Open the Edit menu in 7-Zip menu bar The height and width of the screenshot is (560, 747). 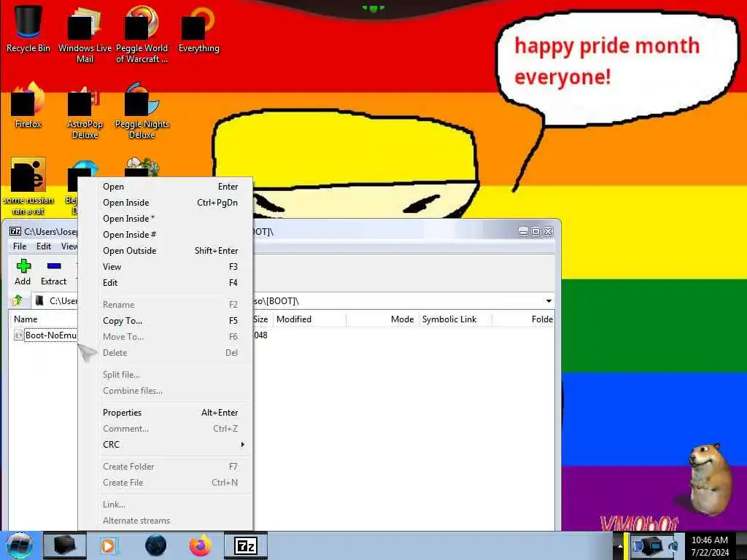click(x=44, y=246)
